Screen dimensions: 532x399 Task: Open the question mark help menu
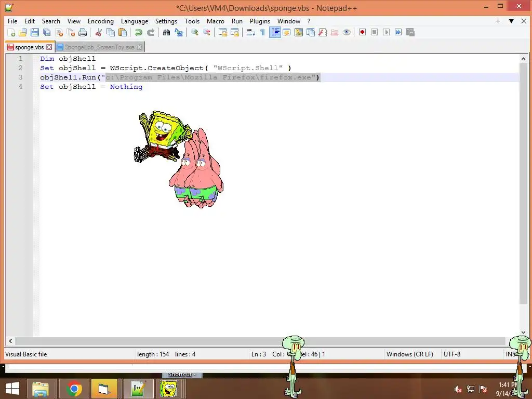pyautogui.click(x=309, y=21)
